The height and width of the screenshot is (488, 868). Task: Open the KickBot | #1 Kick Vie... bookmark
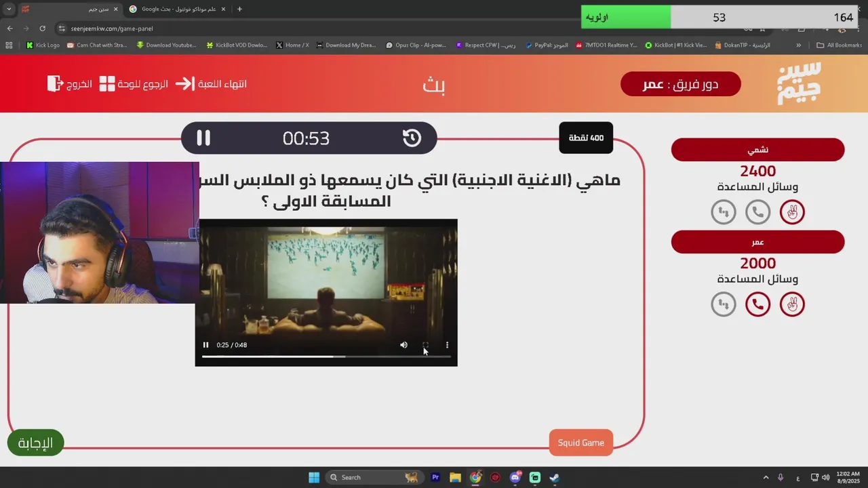click(675, 45)
